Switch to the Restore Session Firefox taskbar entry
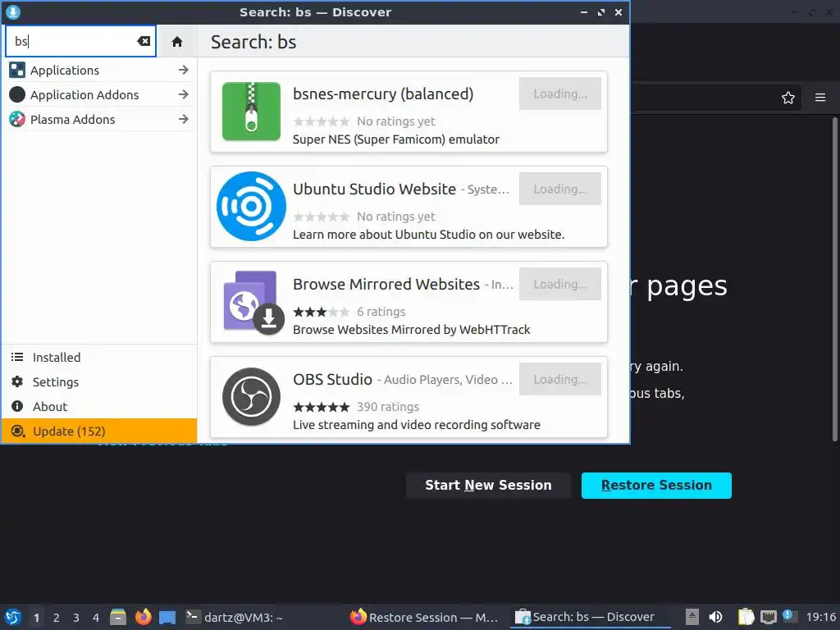 pyautogui.click(x=424, y=617)
